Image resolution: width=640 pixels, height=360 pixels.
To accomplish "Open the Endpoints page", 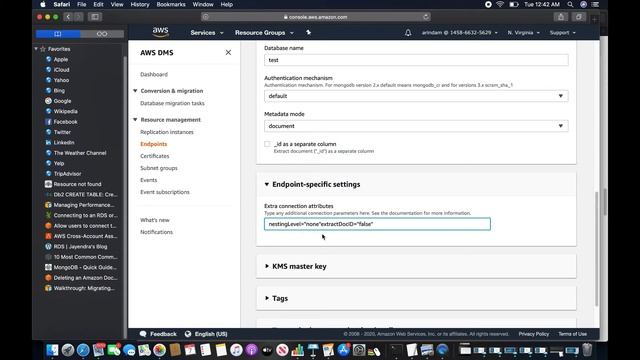I will click(153, 144).
